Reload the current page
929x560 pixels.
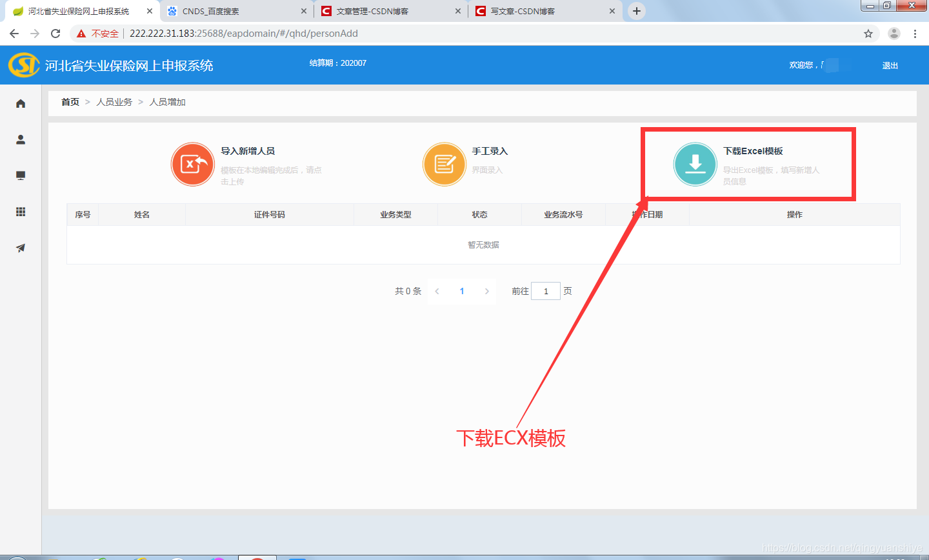tap(55, 34)
